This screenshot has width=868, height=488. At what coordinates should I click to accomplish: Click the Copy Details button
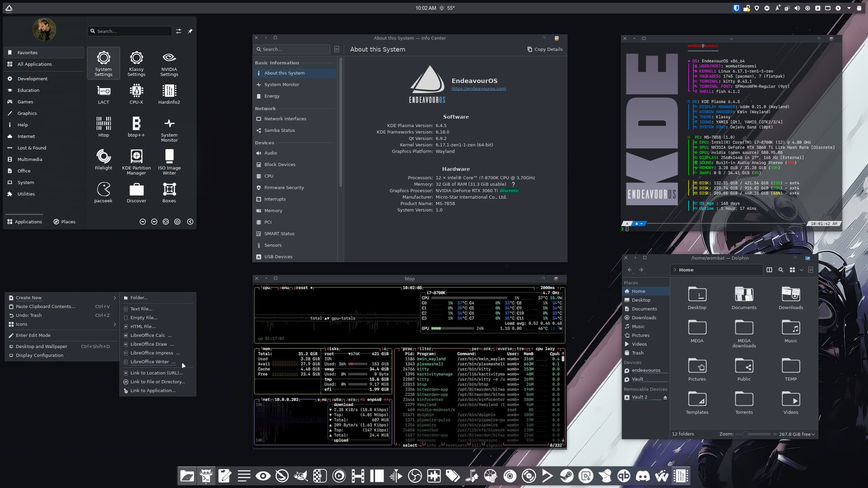click(x=545, y=49)
